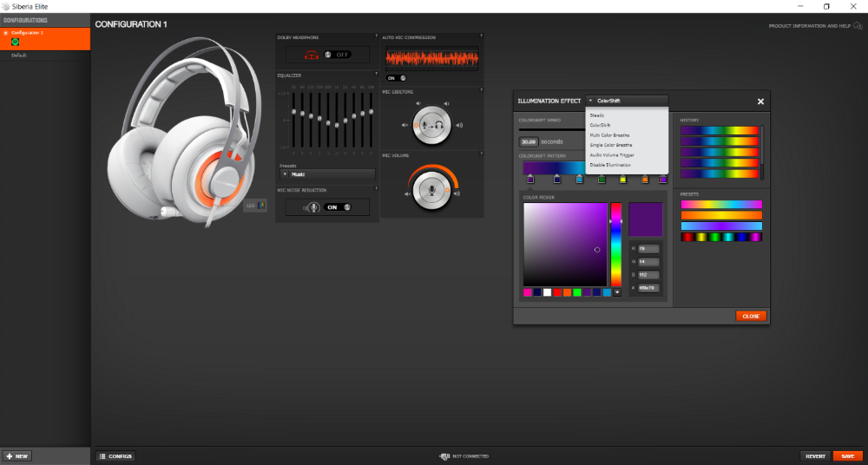
Task: Open Mic Sidetone help question mark
Action: click(481, 89)
